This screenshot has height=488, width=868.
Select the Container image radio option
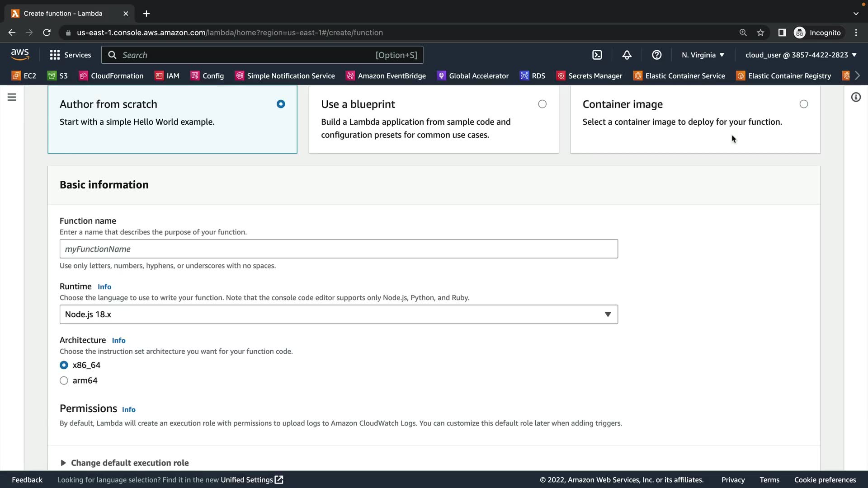coord(803,104)
